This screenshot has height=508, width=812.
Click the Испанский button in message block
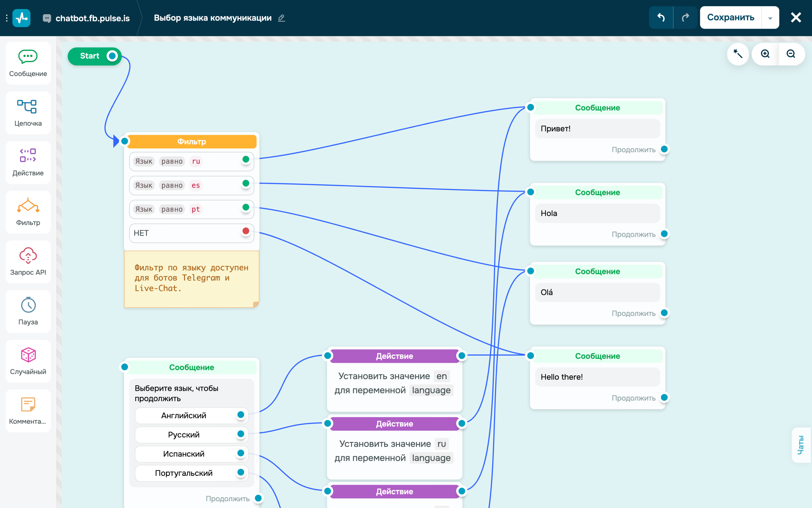(x=192, y=454)
